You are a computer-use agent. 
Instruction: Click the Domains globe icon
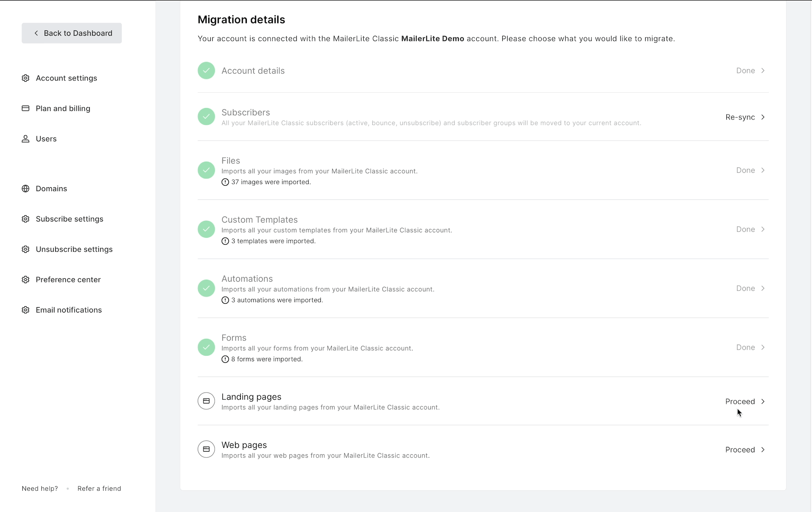pos(26,189)
